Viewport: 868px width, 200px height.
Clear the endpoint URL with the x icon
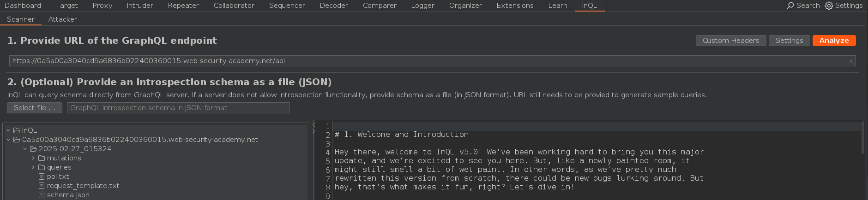[851, 61]
